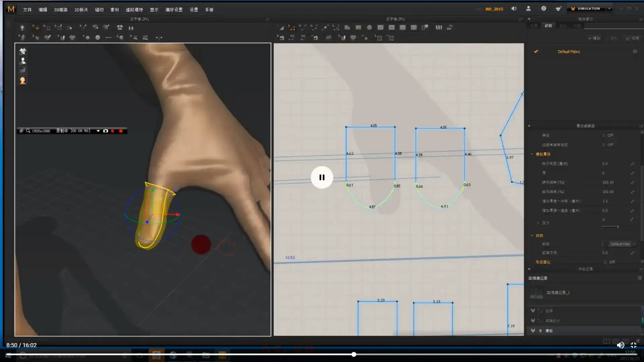The width and height of the screenshot is (644, 362).
Task: Pause the video with center pause button
Action: pos(322,177)
